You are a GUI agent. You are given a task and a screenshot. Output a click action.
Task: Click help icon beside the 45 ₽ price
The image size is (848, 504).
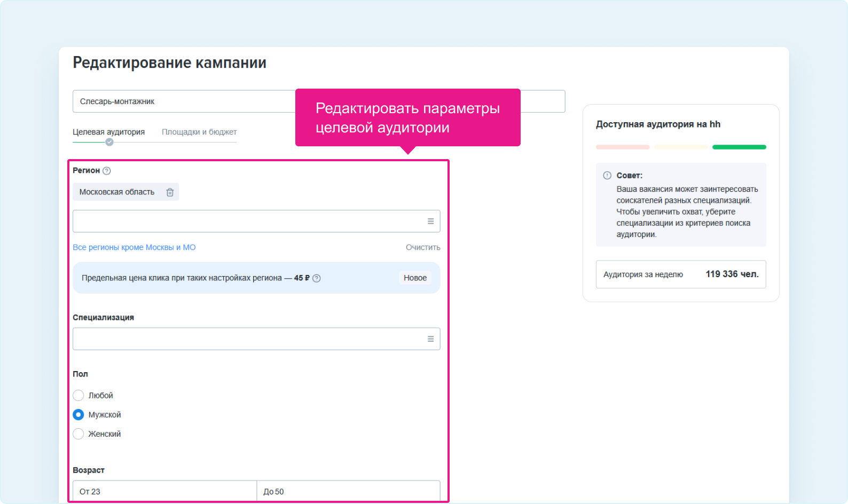(317, 278)
